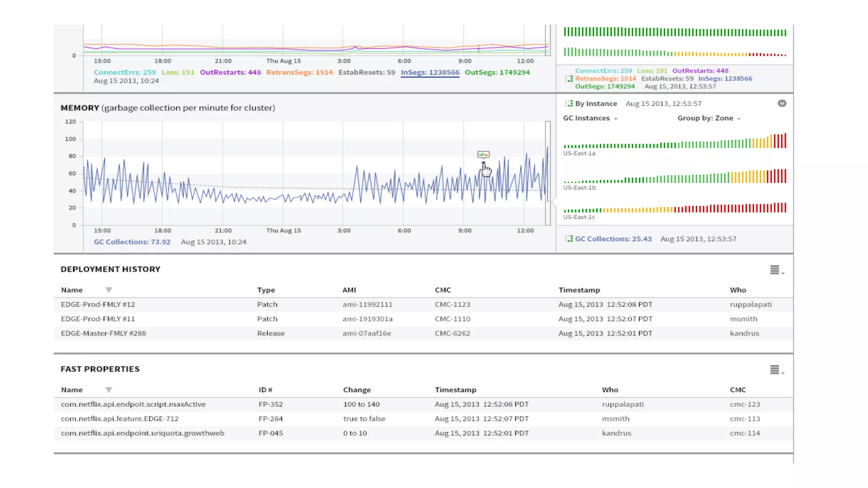Open the GC Instances dropdown
Image resolution: width=868 pixels, height=488 pixels.
pos(590,118)
